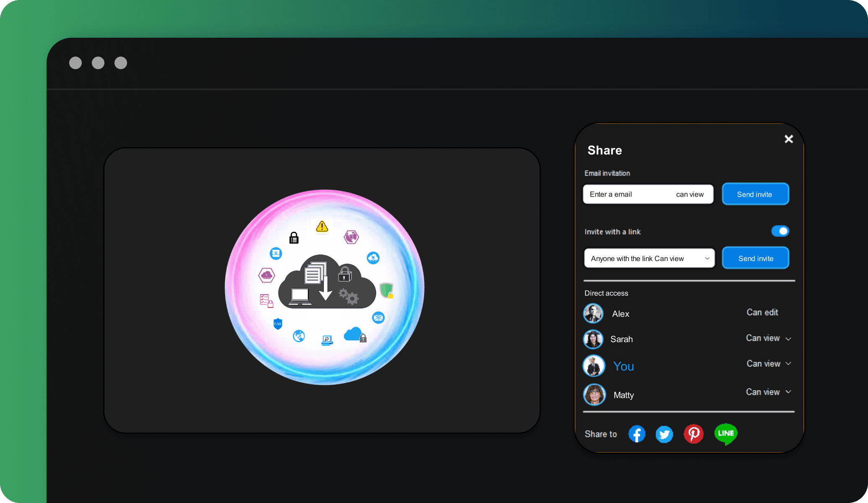Send invite via email invitation button

pos(755,194)
